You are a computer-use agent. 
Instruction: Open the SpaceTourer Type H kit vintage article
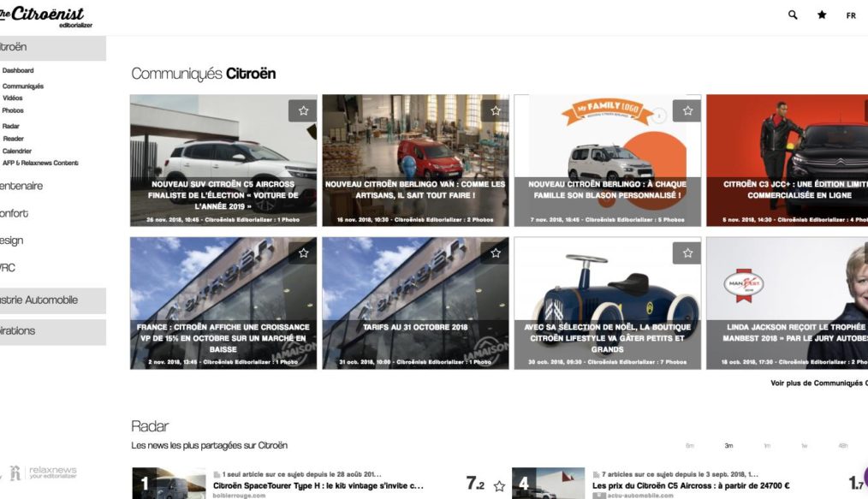pyautogui.click(x=318, y=485)
